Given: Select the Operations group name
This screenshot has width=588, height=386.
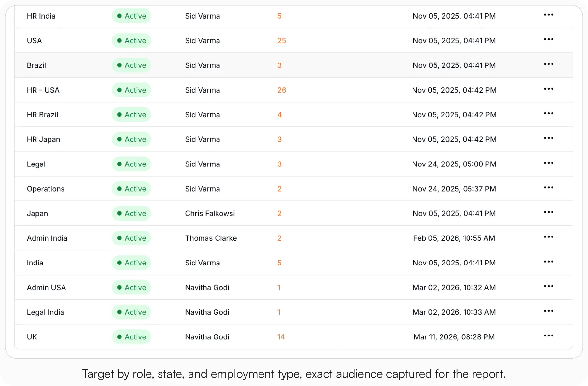Looking at the screenshot, I should 46,189.
